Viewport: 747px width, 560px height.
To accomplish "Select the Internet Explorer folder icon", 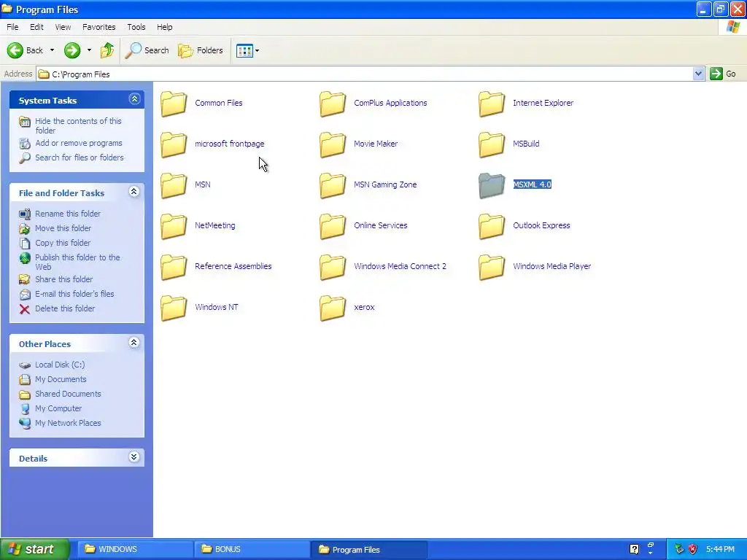I will [492, 104].
